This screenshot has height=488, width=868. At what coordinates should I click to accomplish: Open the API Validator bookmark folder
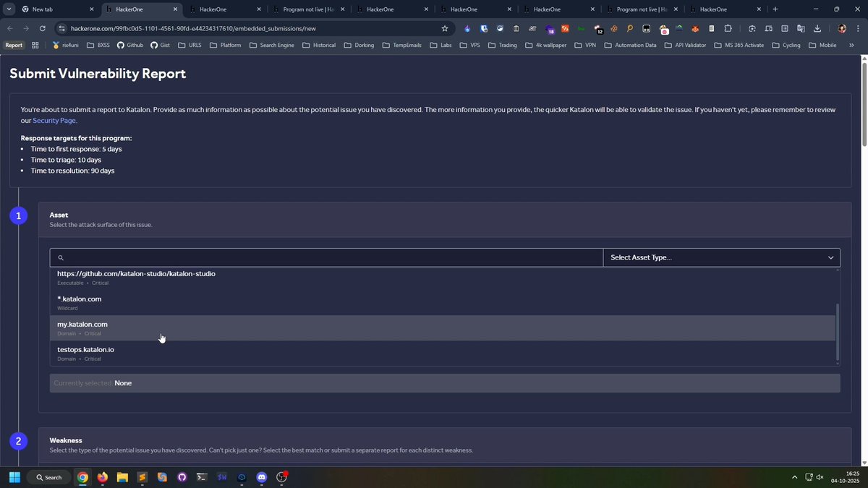[685, 45]
